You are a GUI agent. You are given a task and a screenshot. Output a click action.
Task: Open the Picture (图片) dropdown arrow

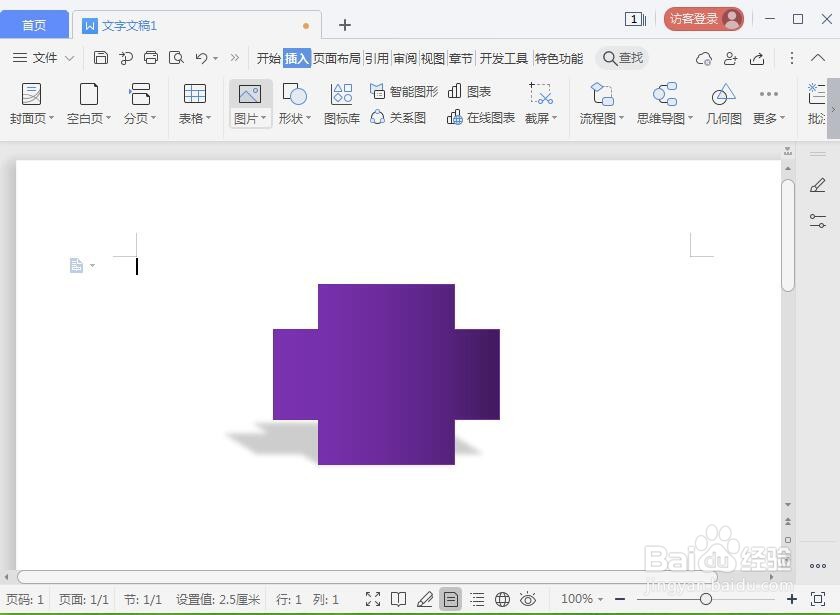[x=264, y=117]
